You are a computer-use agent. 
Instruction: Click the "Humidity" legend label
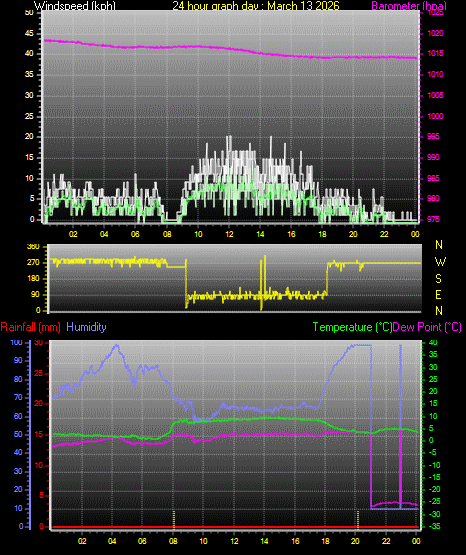point(86,327)
